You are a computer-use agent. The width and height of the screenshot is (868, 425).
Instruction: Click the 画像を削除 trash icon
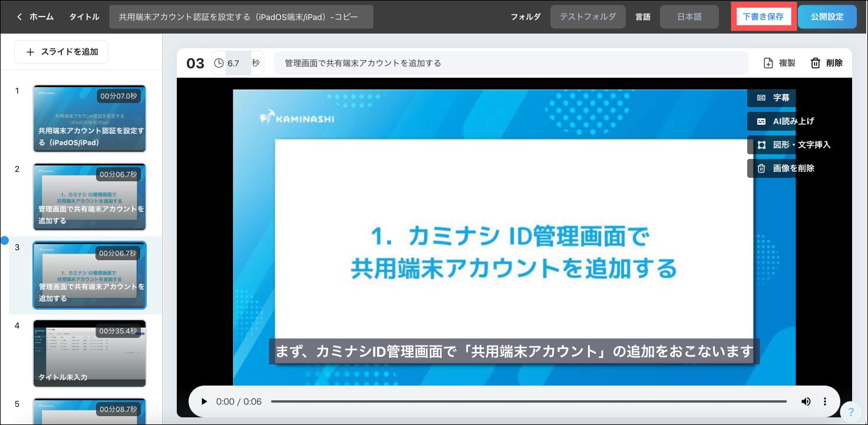point(761,168)
